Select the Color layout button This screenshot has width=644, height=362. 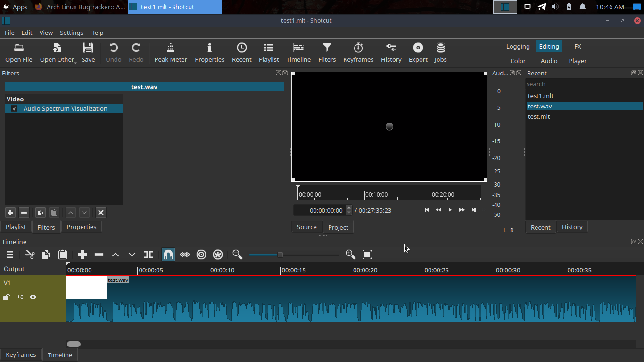(x=518, y=61)
